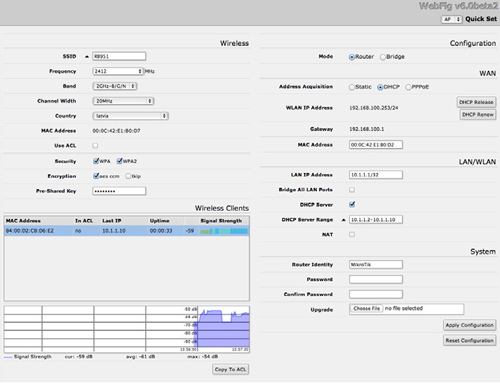Uncheck the WPA security checkbox
The image size is (500, 383).
point(96,161)
